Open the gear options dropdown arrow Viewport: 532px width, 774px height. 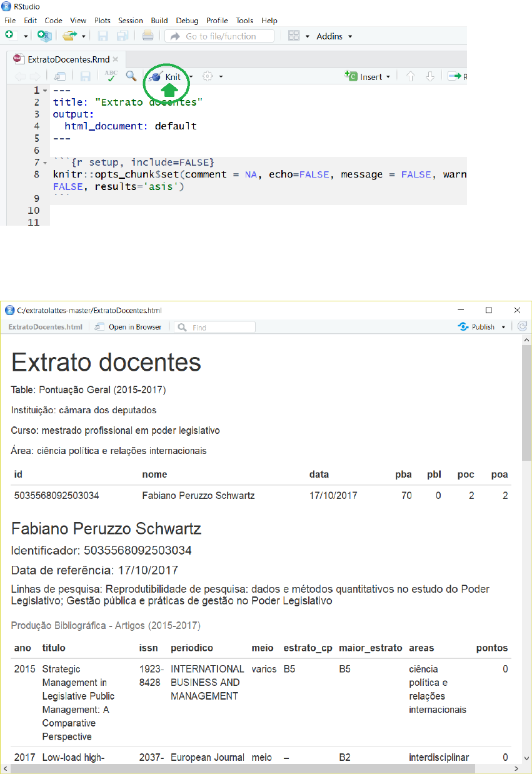(x=221, y=77)
